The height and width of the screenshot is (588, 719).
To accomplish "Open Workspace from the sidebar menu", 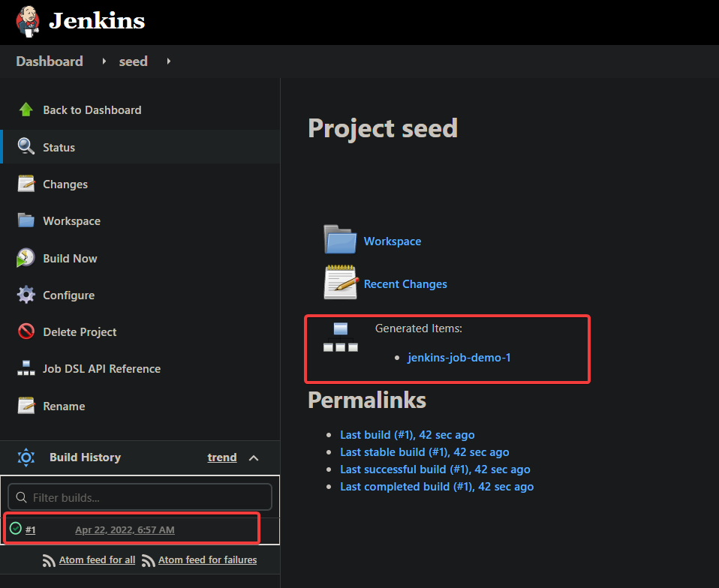I will (x=71, y=221).
